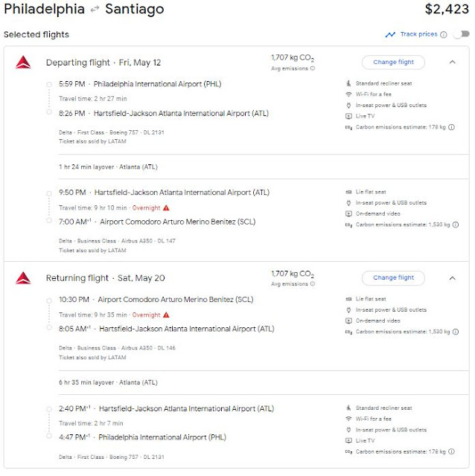The height and width of the screenshot is (476, 475).
Task: Click the departing flight Delta logo
Action: click(x=22, y=62)
